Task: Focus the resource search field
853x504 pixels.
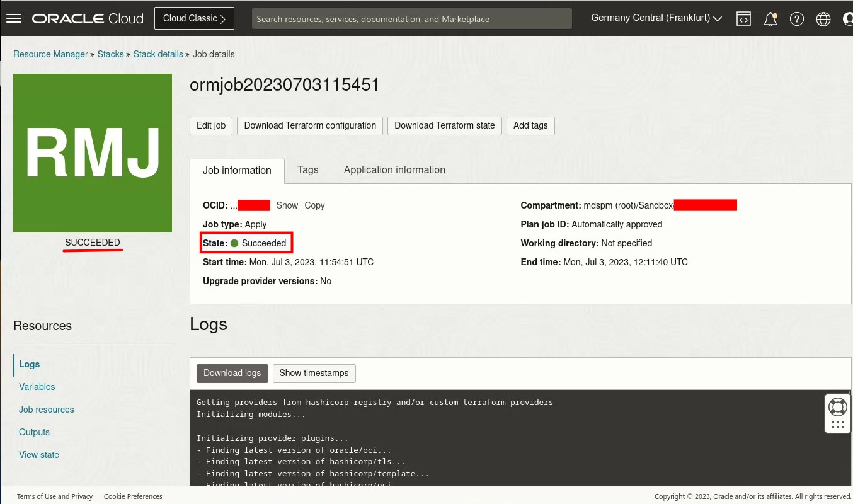Action: click(412, 19)
